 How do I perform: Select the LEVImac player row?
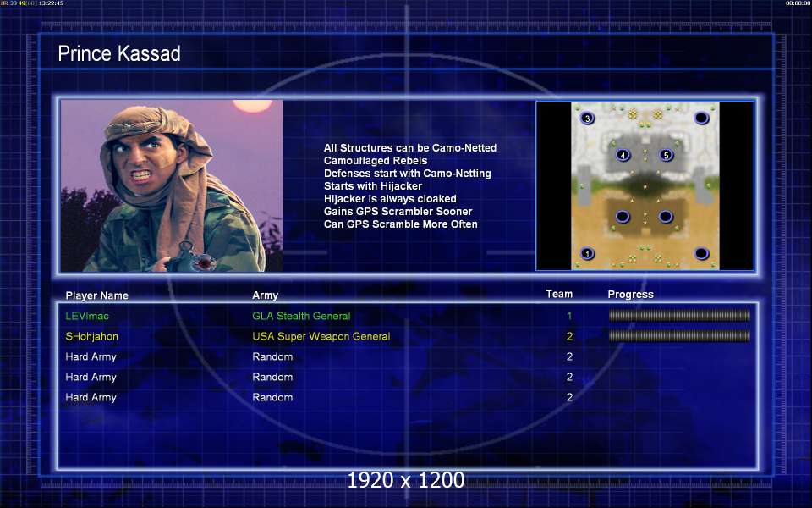click(x=407, y=316)
